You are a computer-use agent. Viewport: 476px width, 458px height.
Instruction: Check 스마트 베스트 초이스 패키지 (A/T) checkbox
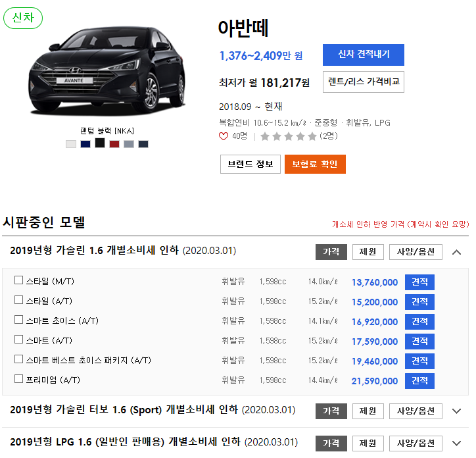19,359
